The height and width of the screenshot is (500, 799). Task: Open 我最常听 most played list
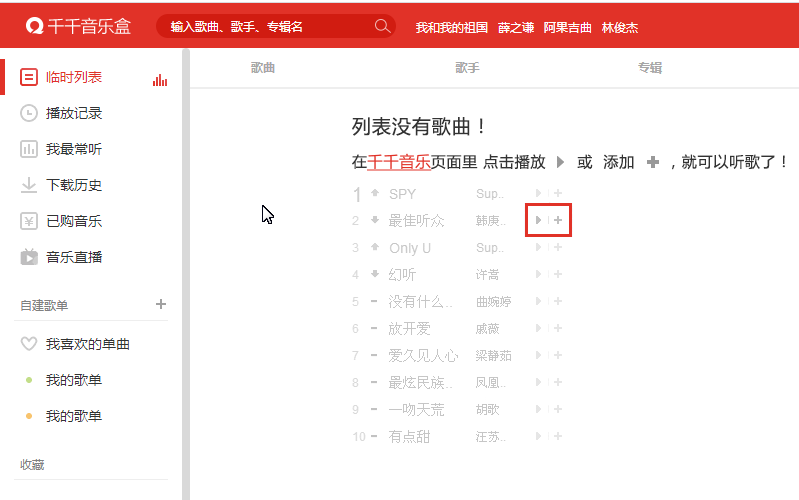(73, 150)
